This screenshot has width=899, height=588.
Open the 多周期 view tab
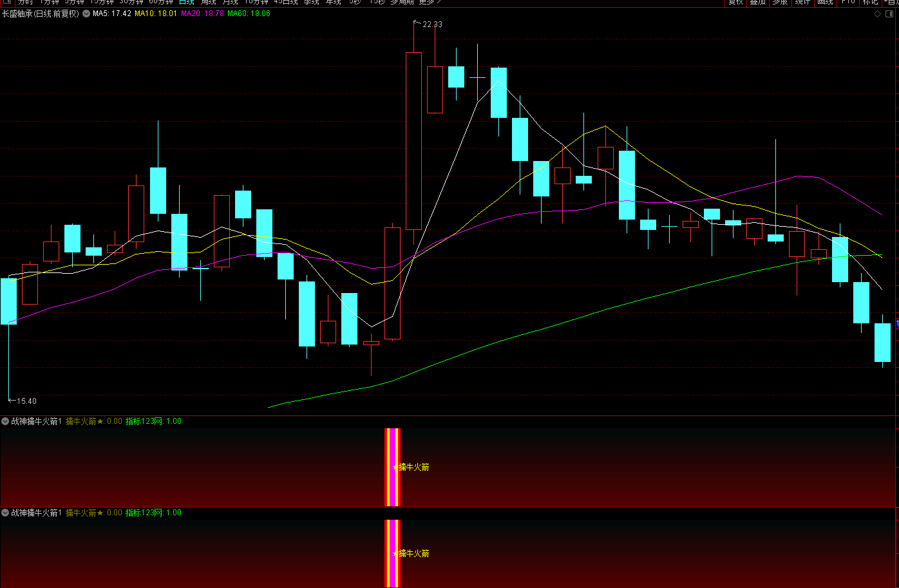coord(402,2)
